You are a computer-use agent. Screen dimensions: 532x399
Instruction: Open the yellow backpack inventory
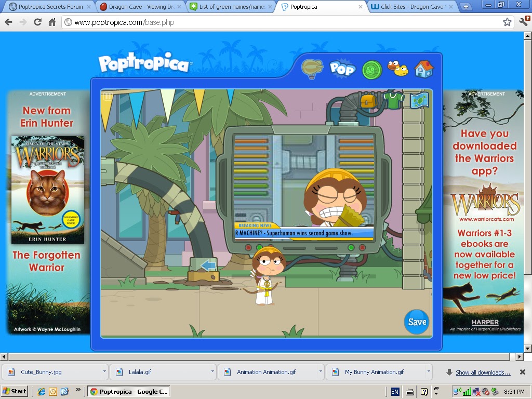click(x=368, y=101)
